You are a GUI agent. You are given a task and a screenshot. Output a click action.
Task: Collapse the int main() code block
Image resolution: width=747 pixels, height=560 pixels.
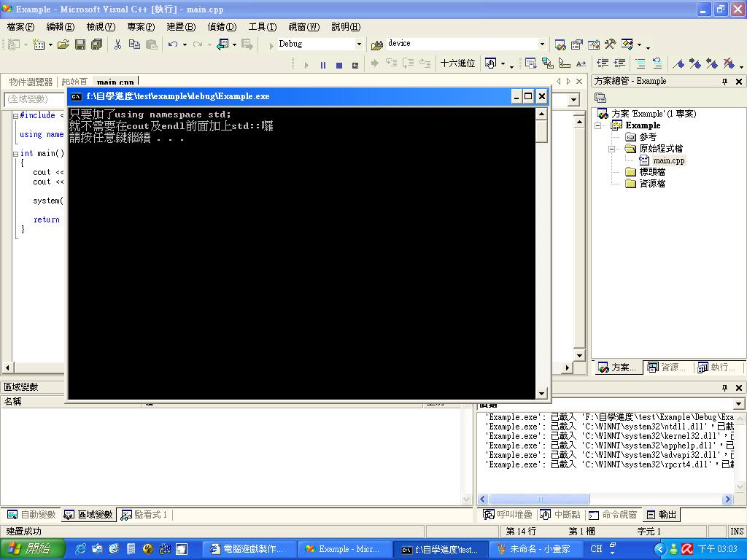(15, 154)
